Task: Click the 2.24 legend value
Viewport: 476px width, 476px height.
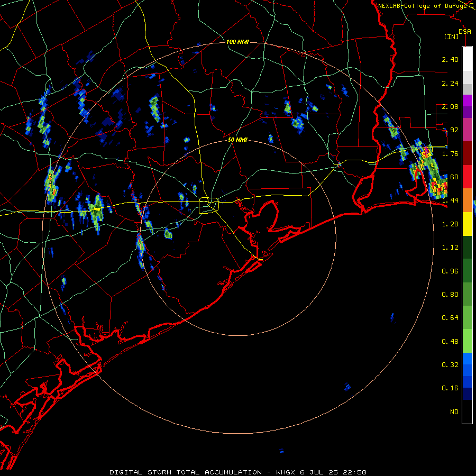Action: pos(450,83)
